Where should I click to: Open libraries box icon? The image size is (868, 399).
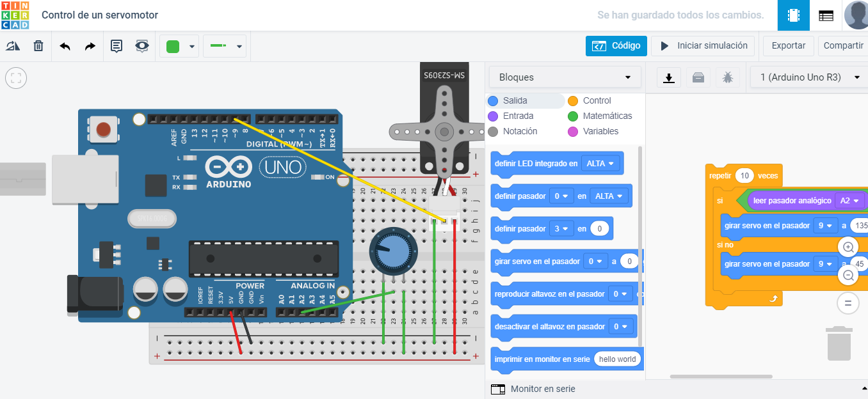tap(698, 77)
